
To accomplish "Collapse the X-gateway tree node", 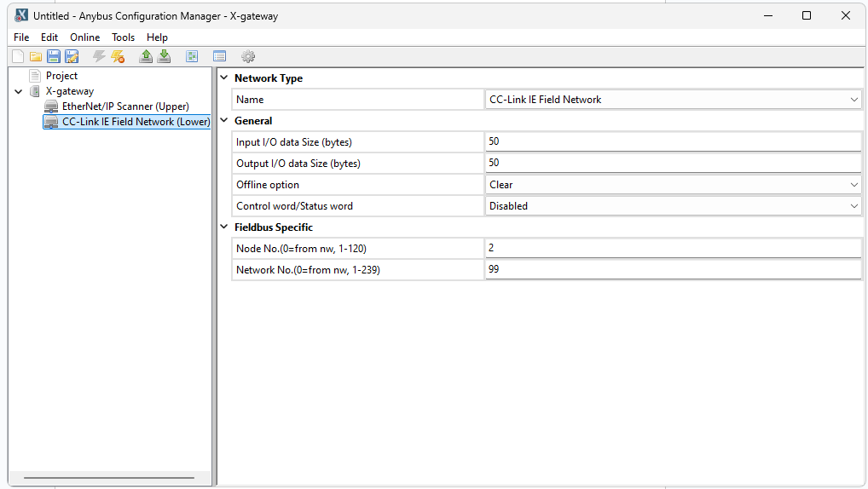I will [18, 91].
